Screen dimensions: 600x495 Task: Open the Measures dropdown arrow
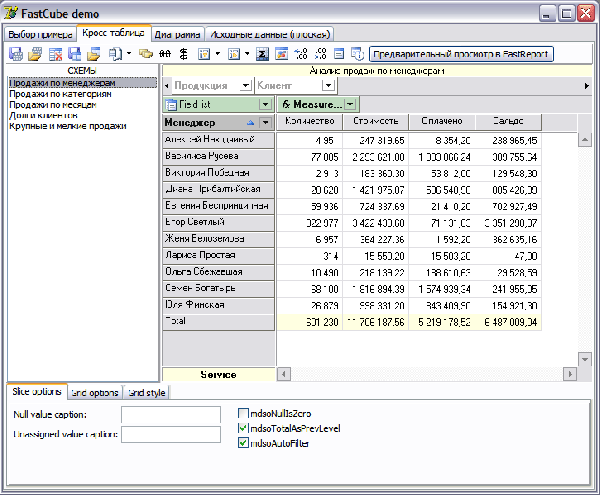click(351, 104)
